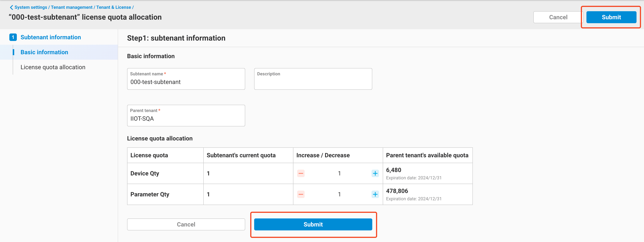The height and width of the screenshot is (242, 644).
Task: Increase Parameter Qty with the plus icon
Action: click(375, 194)
